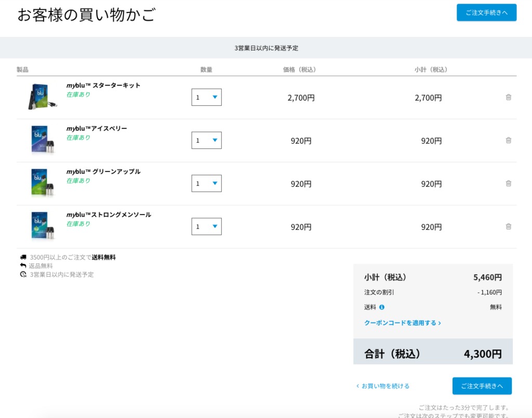
Task: Trash the myblu グリーンアップル cart row
Action: pos(508,183)
